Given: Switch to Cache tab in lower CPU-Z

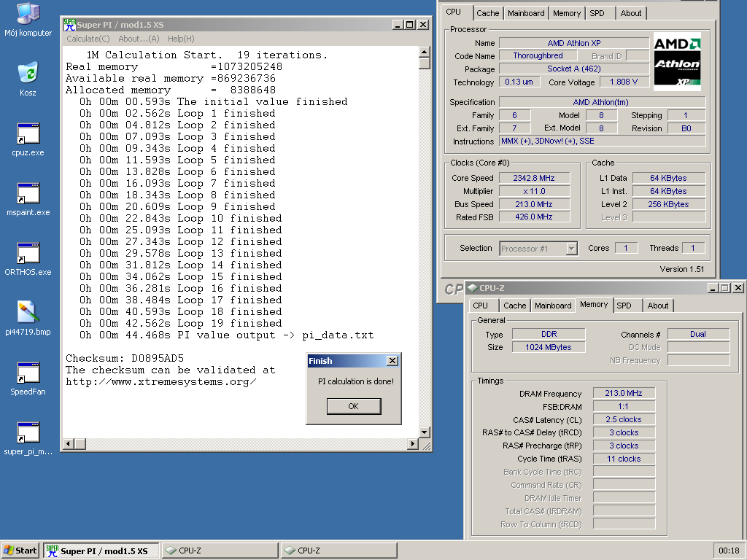Looking at the screenshot, I should coord(514,306).
